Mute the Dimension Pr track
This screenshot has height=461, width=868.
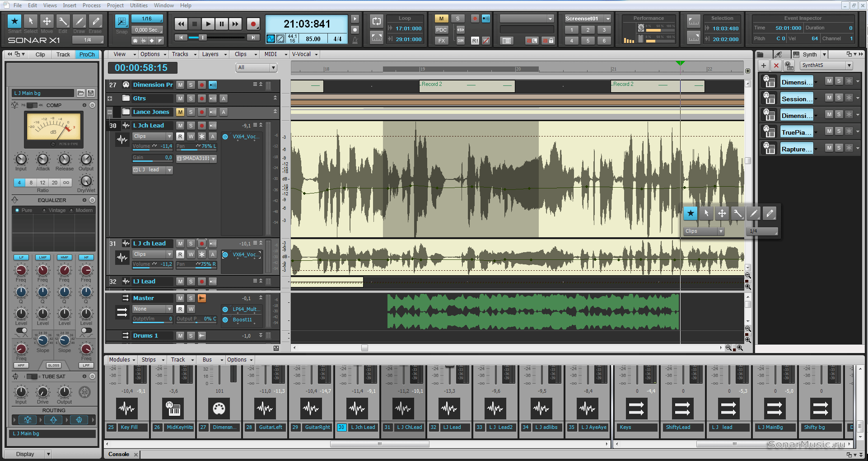[180, 85]
